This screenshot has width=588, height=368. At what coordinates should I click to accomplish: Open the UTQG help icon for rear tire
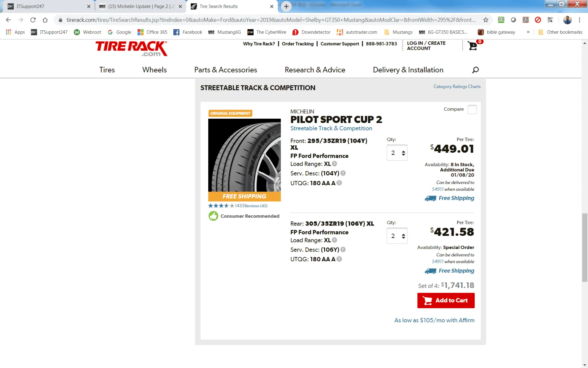339,259
